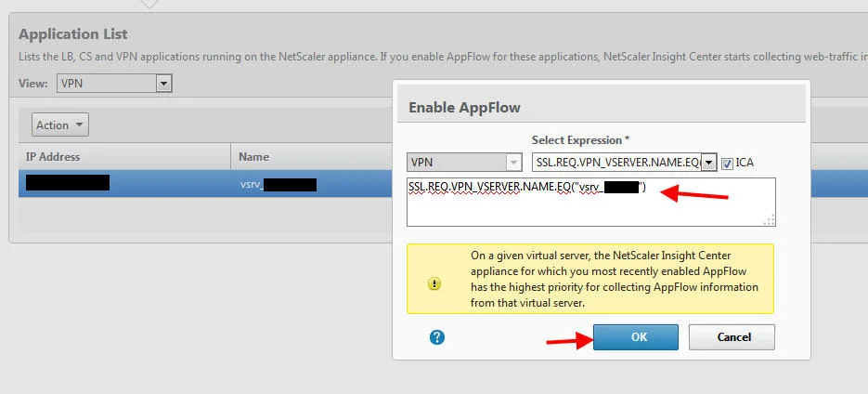Click the AppFlow priority notice text
The height and width of the screenshot is (394, 868).
click(x=615, y=280)
